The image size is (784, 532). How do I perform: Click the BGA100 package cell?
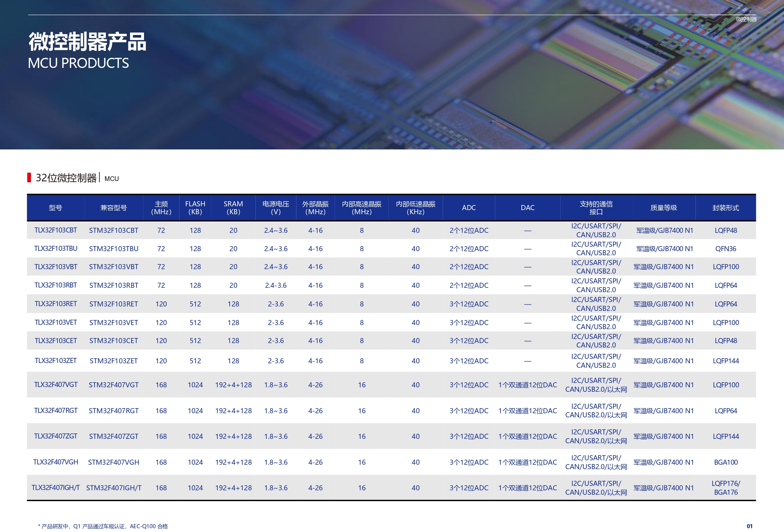click(x=725, y=462)
